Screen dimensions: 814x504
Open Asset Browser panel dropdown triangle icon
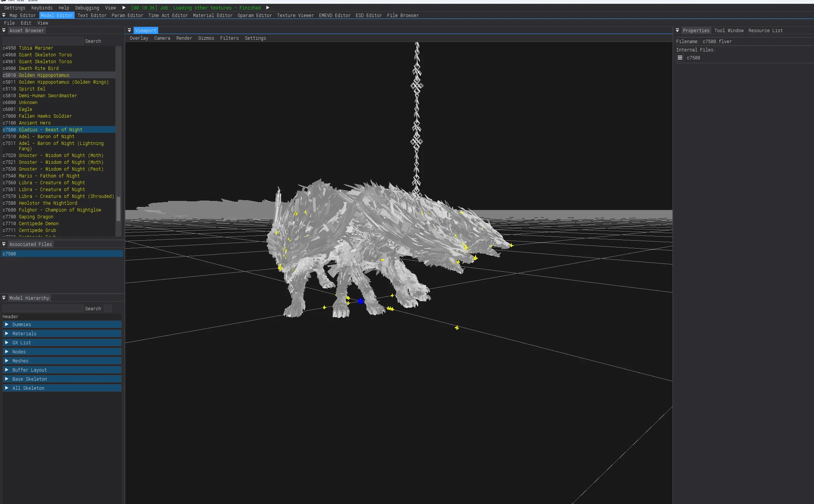[x=4, y=30]
